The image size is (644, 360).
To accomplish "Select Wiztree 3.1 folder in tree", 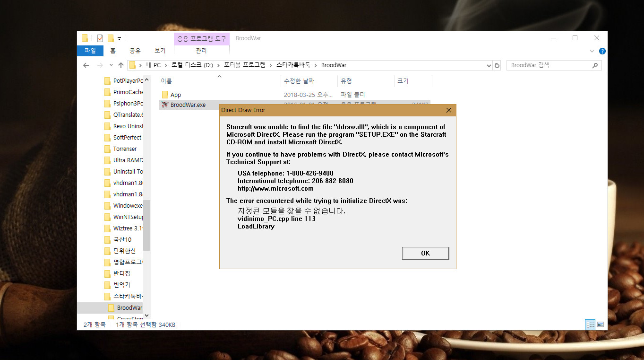I will 123,228.
